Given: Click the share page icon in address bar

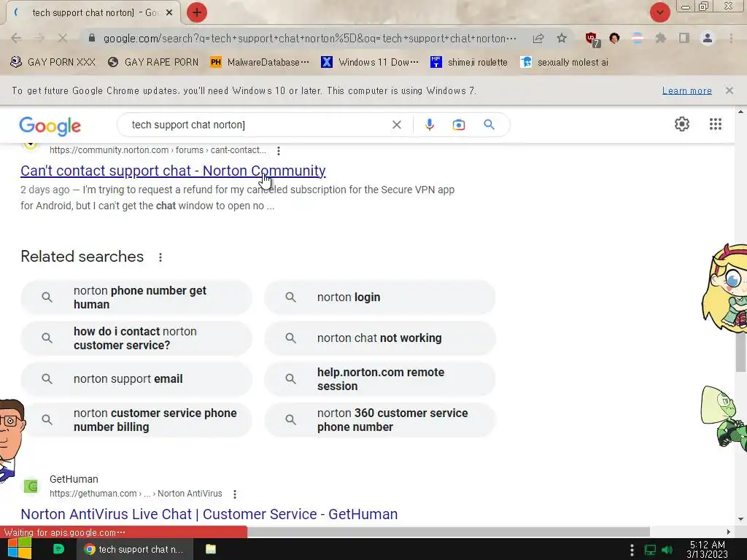Looking at the screenshot, I should [538, 38].
